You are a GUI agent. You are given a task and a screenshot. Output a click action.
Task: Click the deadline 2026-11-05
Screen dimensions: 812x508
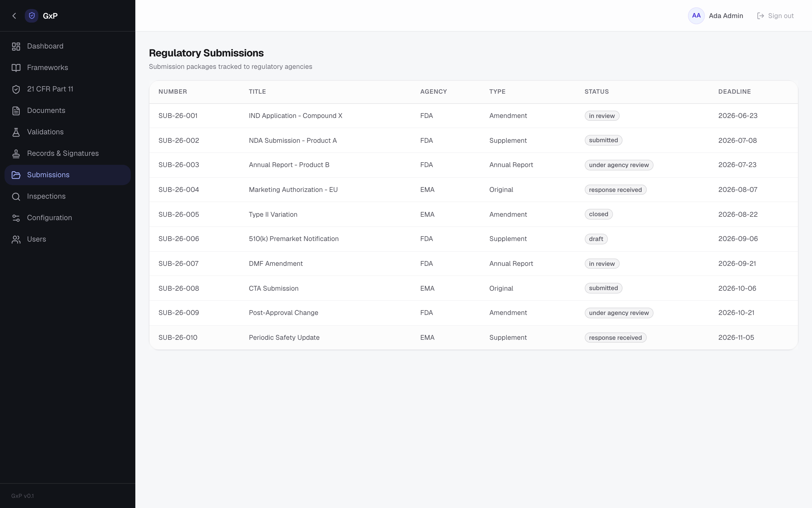point(736,338)
